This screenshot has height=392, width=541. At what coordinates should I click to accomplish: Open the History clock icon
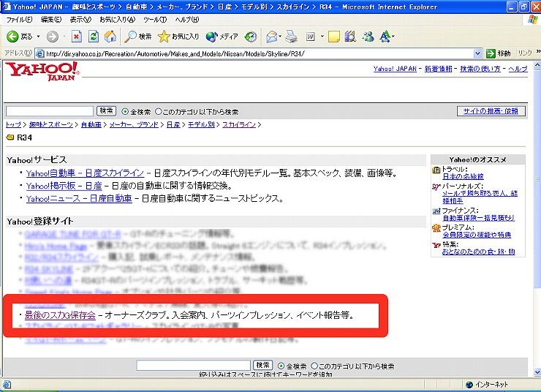tap(251, 37)
